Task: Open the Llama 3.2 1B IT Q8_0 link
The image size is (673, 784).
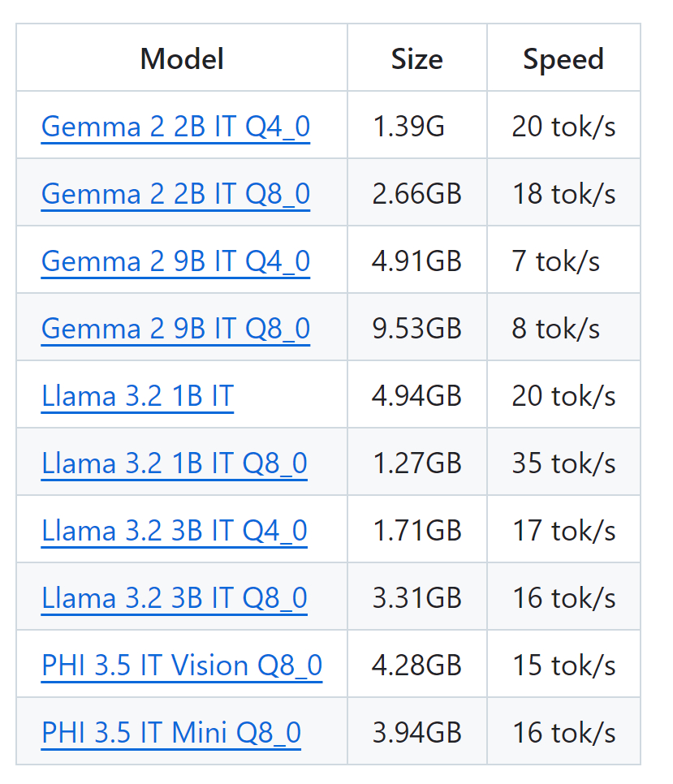Action: pos(174,463)
